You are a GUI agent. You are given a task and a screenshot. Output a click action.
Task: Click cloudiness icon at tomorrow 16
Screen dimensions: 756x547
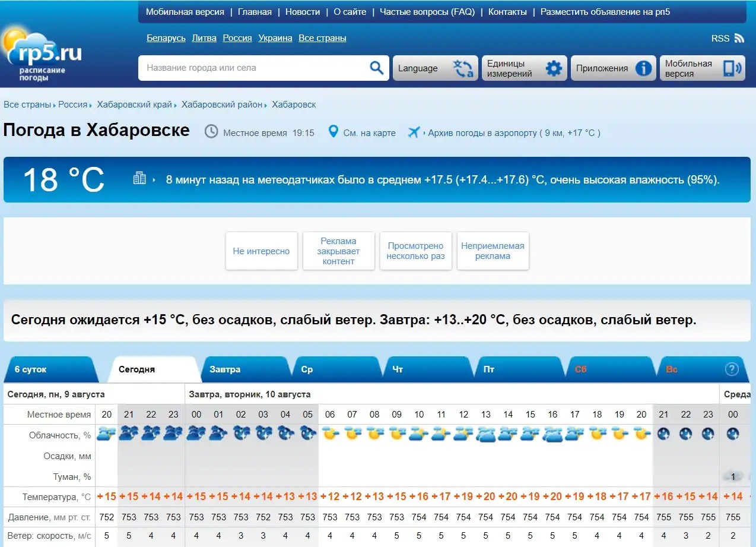pyautogui.click(x=552, y=434)
